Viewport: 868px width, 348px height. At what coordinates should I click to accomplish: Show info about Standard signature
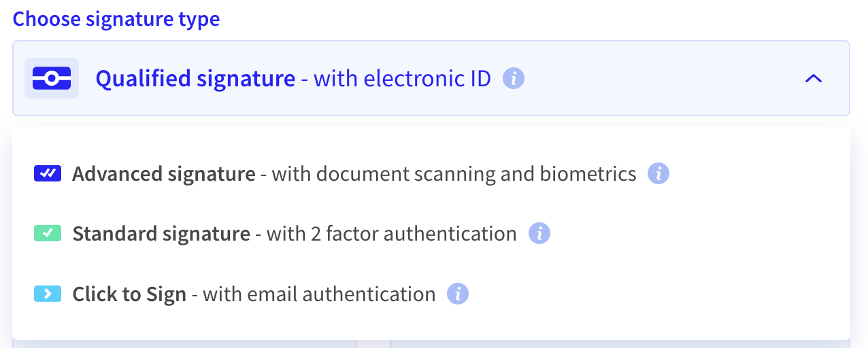tap(539, 234)
